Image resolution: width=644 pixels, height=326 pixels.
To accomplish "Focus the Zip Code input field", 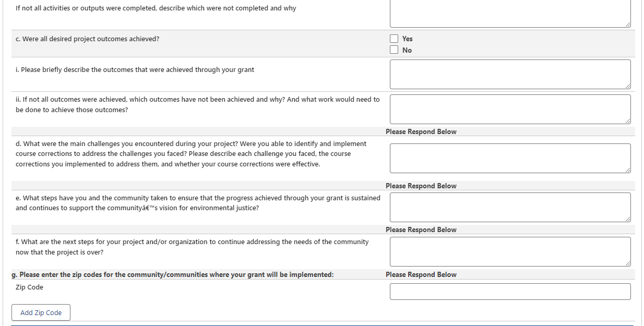I will [x=509, y=292].
